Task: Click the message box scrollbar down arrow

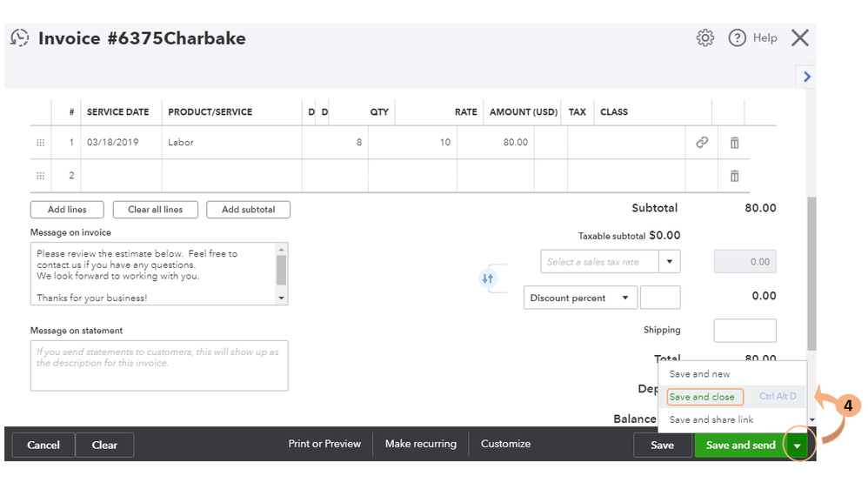Action: tap(281, 298)
